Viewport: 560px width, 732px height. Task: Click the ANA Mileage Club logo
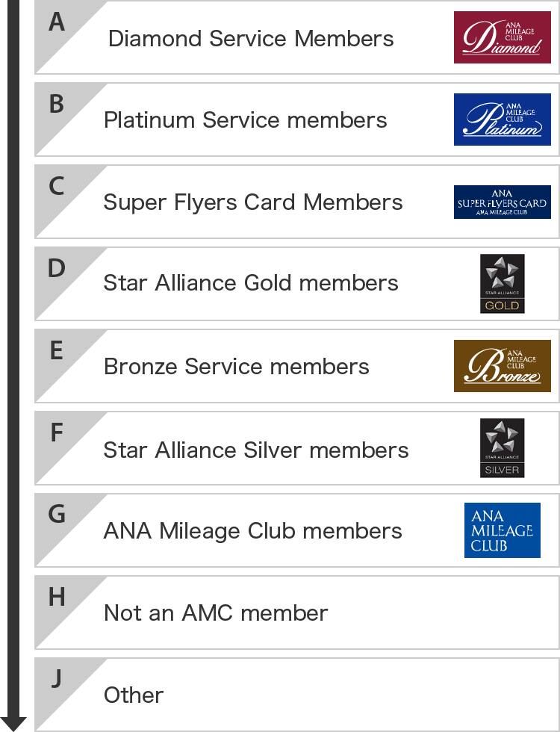pos(502,530)
